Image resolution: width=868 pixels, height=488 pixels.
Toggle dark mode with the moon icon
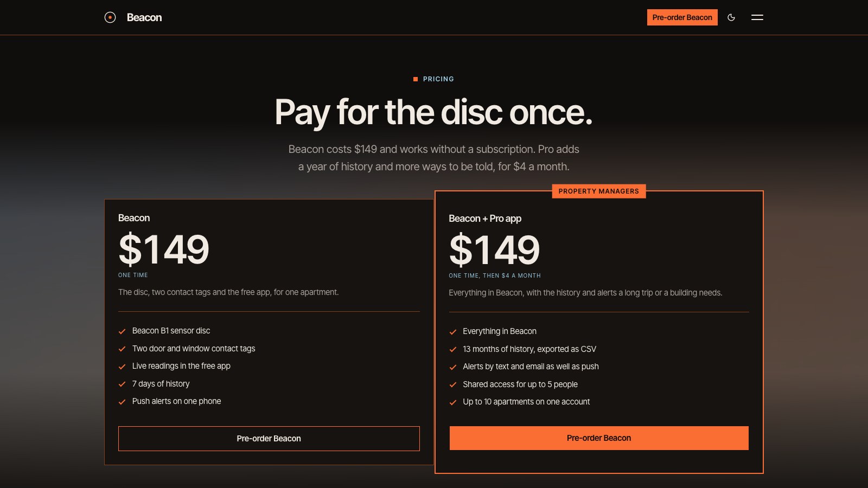731,17
